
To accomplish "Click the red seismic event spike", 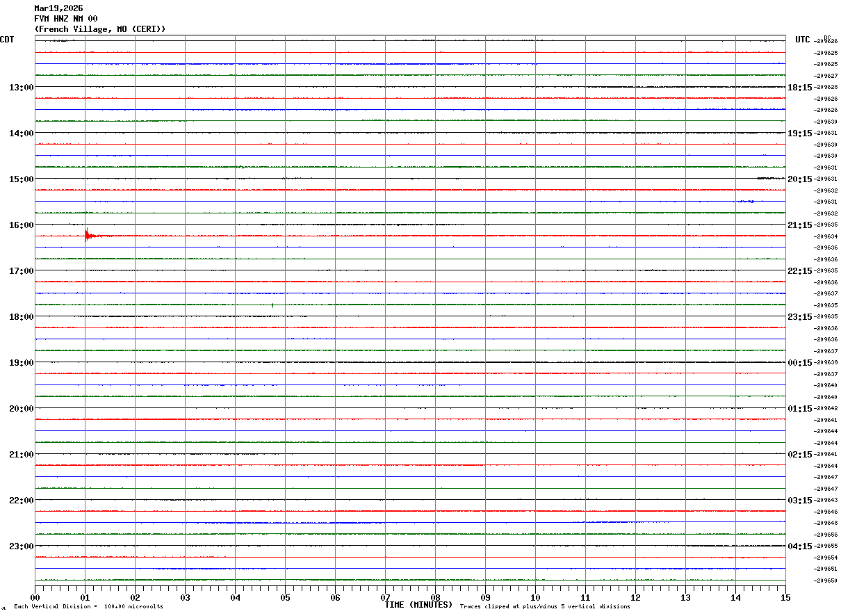I will coord(87,236).
